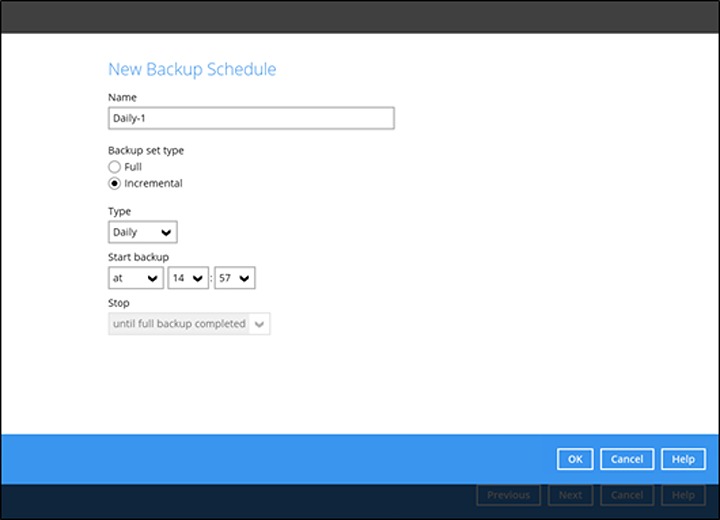The width and height of the screenshot is (720, 520).
Task: Click the dimmed Cancel button in bottom bar
Action: click(627, 495)
